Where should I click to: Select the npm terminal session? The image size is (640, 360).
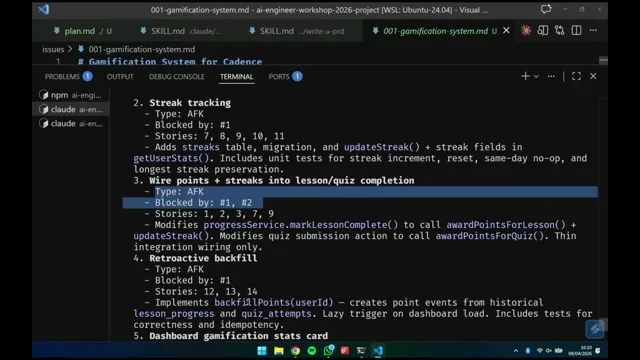tap(71, 95)
